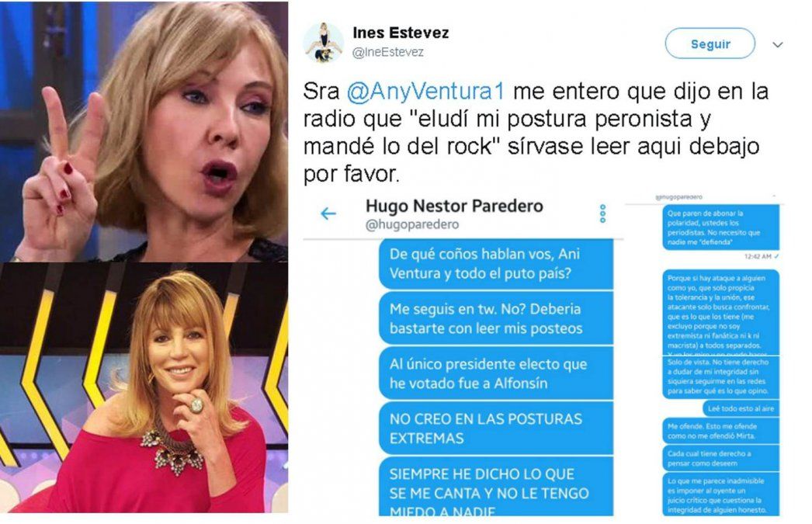Select message 'De qué coños hablan vos'
Screen dimensions: 812x524
coord(496,264)
